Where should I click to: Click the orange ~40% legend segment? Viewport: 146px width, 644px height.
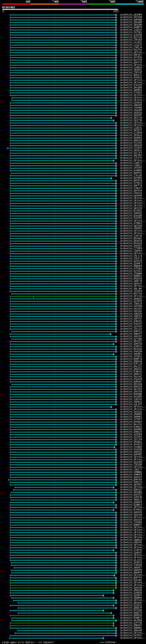45,4
